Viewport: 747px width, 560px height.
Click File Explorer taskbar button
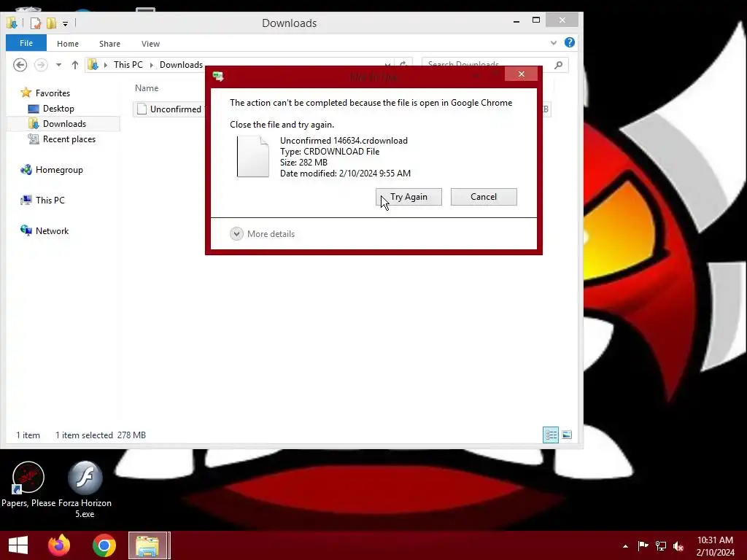(148, 545)
